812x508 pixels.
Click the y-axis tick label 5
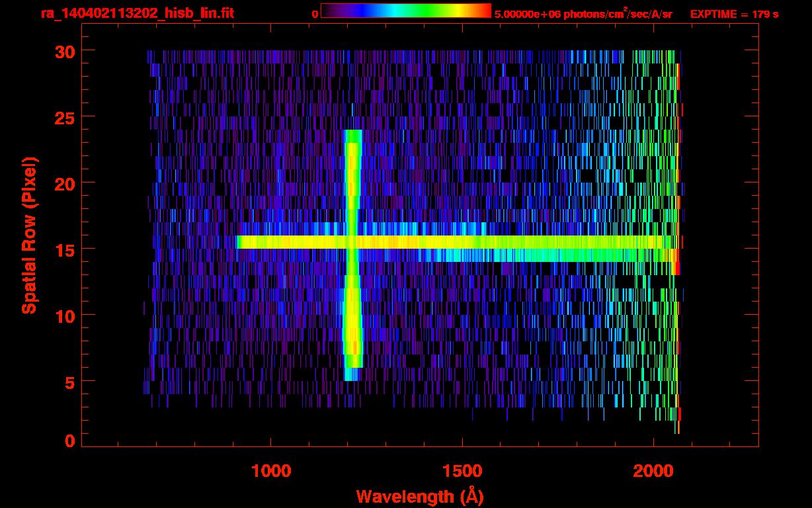pos(69,382)
